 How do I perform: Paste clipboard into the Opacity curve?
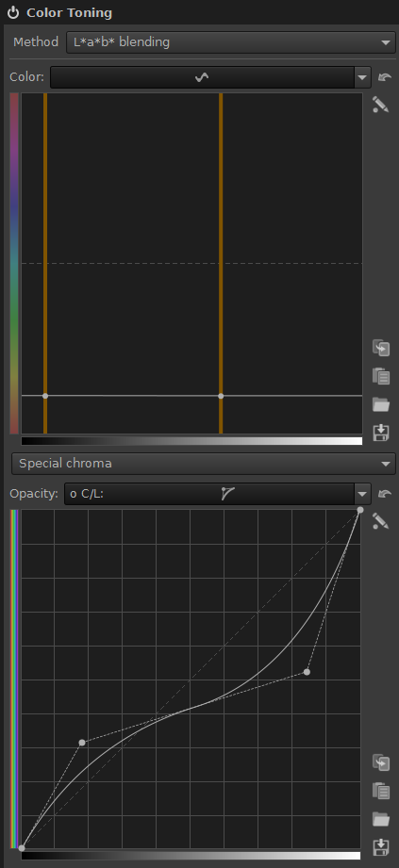[381, 791]
